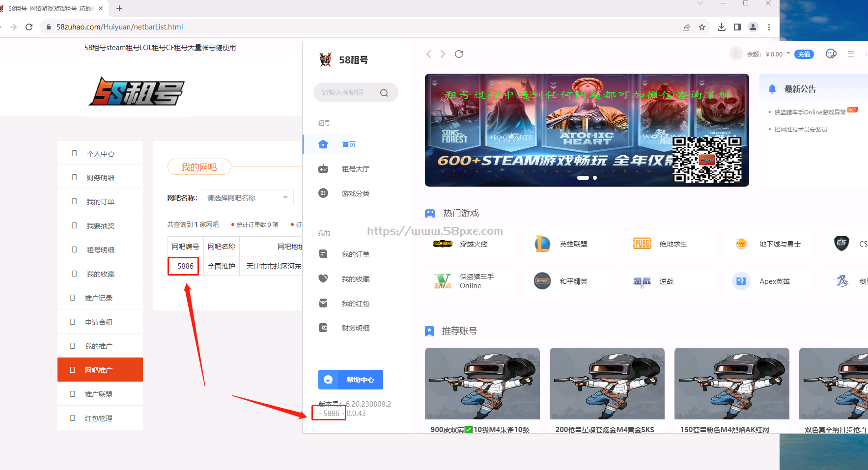Screen dimensions: 868x470
Task: Refresh the 58租号 app page
Action: [x=459, y=54]
